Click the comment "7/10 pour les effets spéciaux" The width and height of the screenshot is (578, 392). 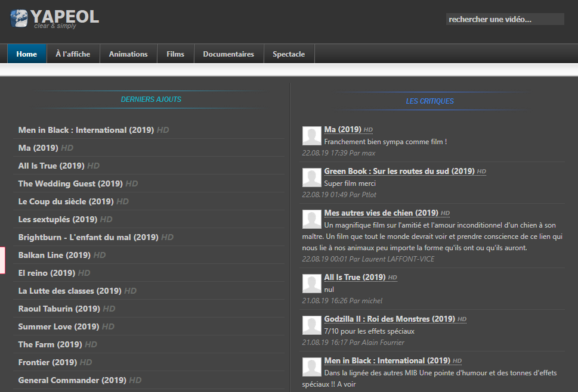369,331
